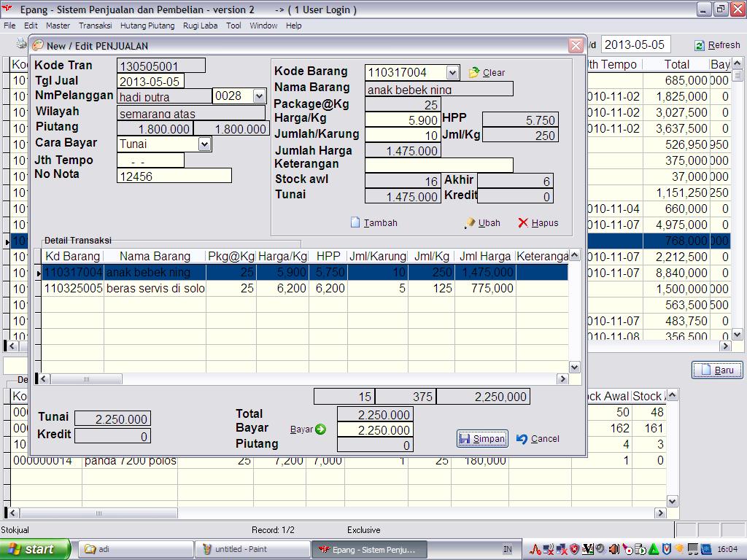Viewport: 747px width, 560px height.
Task: Click the Keterangan text field
Action: [x=438, y=165]
